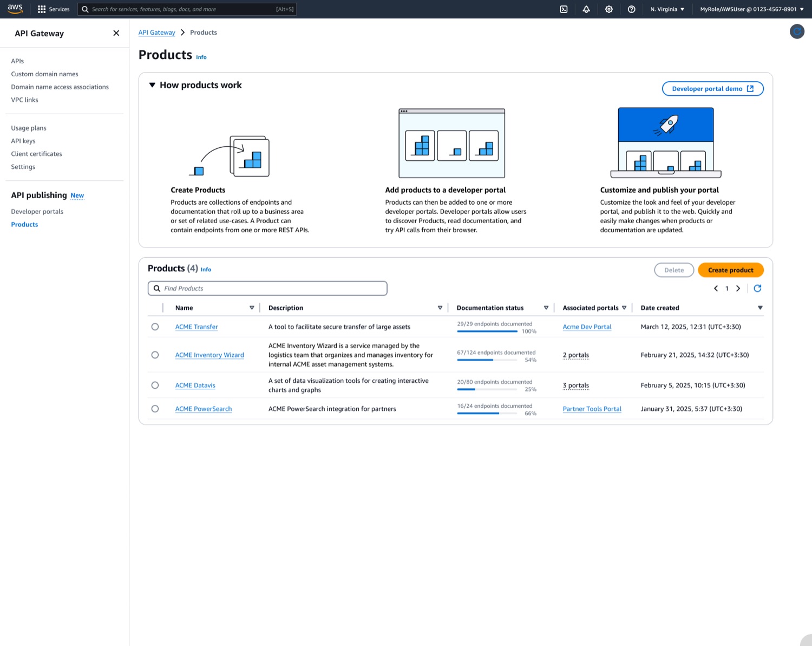This screenshot has height=646, width=812.
Task: Click the Create Products illustration
Action: (x=229, y=156)
